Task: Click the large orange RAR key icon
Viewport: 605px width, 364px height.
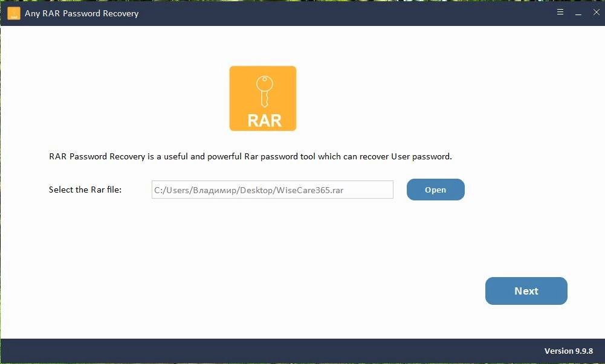Action: tap(263, 98)
